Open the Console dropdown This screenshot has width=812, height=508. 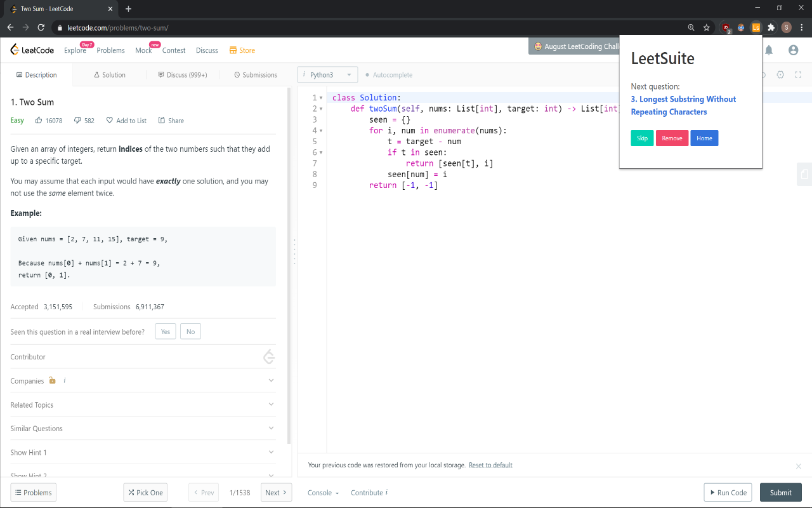click(x=323, y=493)
